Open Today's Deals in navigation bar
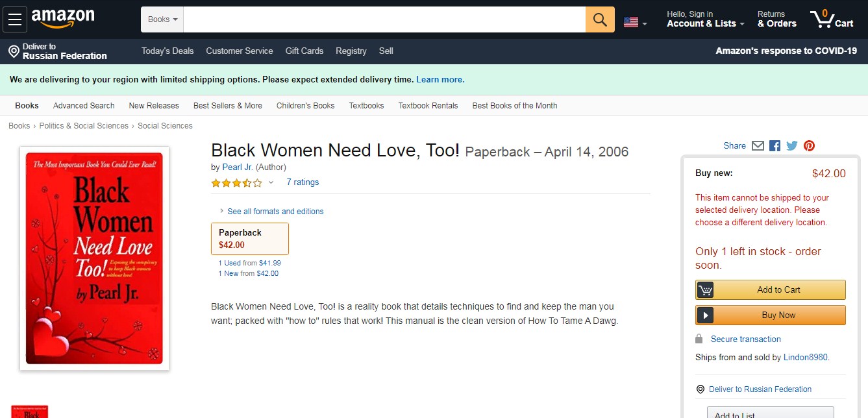Screen dimensions: 868x418 [167, 51]
